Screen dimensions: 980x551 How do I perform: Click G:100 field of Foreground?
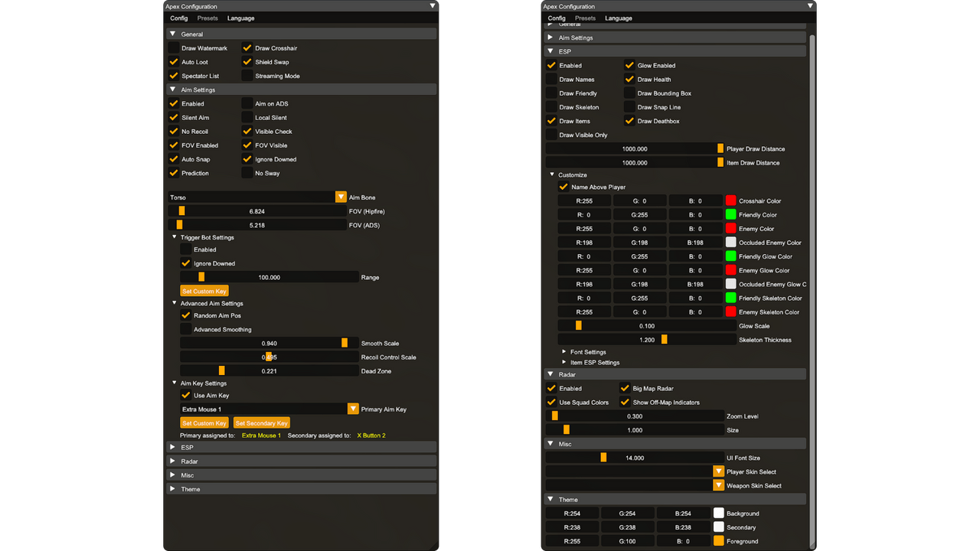tap(628, 540)
